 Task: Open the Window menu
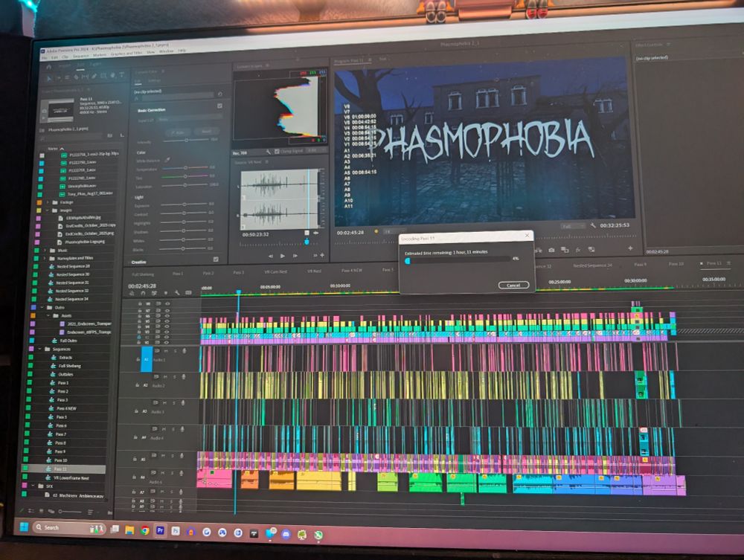pyautogui.click(x=166, y=51)
